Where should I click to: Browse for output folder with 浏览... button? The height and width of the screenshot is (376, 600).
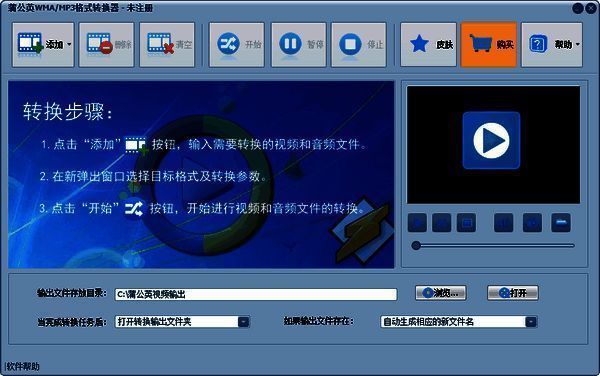(x=440, y=293)
